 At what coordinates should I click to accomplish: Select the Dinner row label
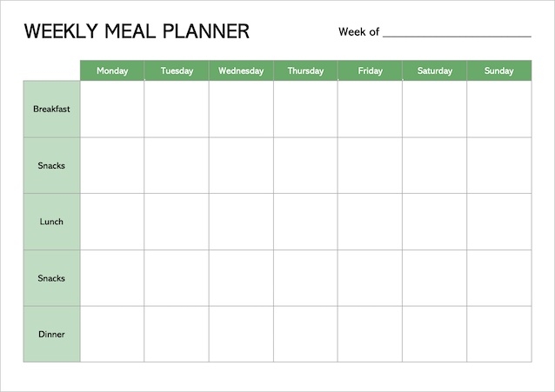point(51,334)
